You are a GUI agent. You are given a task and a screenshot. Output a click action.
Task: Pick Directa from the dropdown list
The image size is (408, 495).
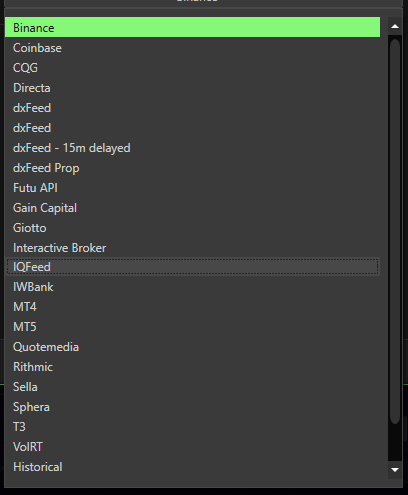pyautogui.click(x=192, y=88)
